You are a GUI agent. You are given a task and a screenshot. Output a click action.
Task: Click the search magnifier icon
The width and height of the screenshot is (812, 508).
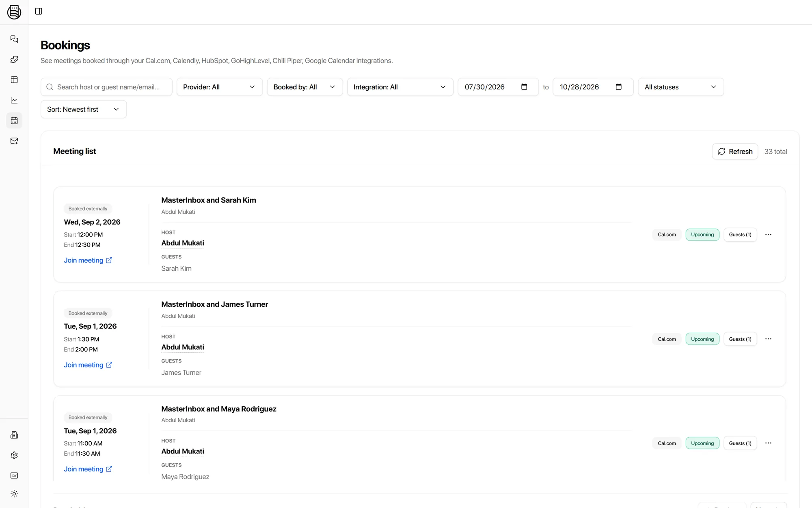[50, 87]
